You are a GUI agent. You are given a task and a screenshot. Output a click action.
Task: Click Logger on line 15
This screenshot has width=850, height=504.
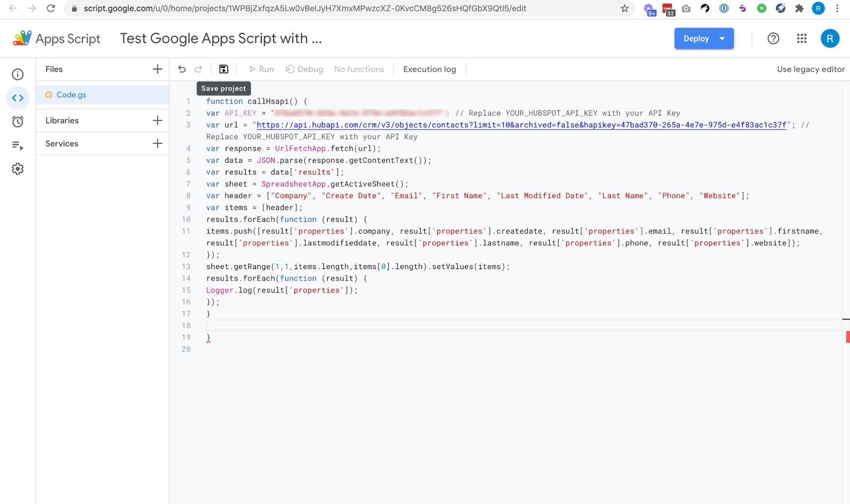click(220, 291)
